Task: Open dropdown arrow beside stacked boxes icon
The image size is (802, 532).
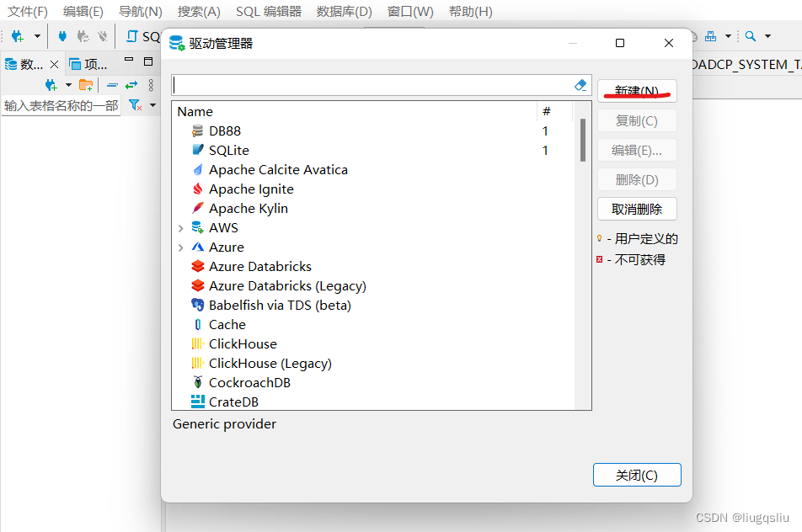Action: point(728,36)
